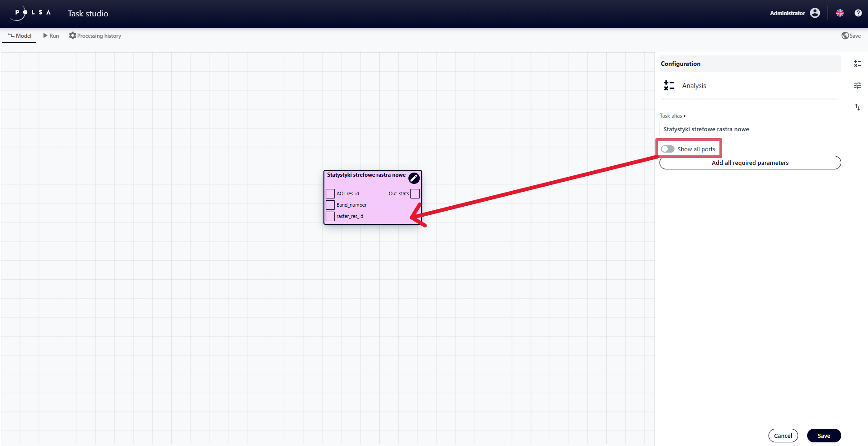Image resolution: width=868 pixels, height=446 pixels.
Task: Switch to the Model tab
Action: click(20, 36)
